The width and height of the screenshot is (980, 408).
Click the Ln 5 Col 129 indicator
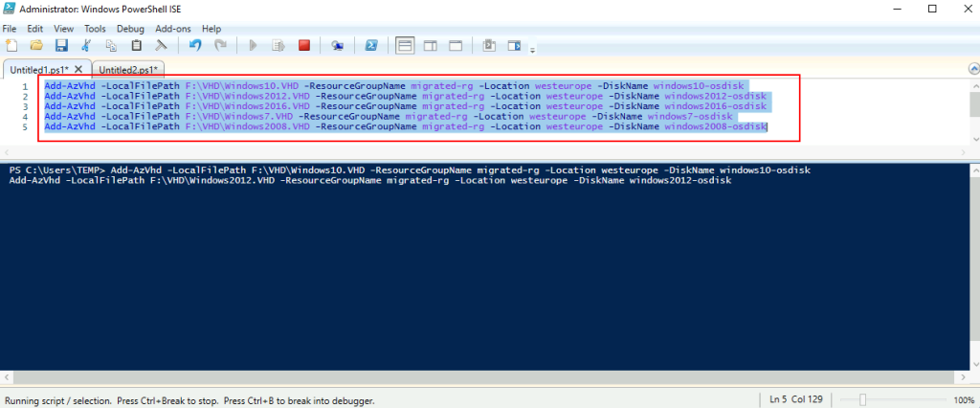(796, 399)
